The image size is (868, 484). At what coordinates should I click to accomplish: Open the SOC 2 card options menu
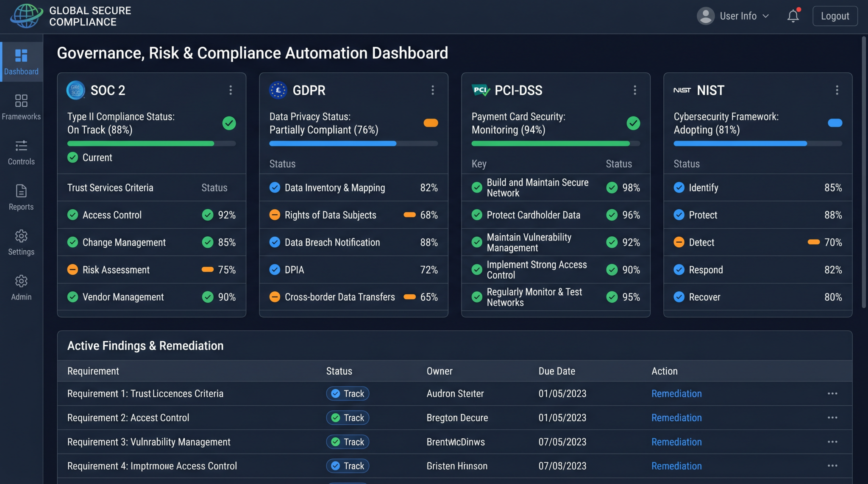[x=231, y=90]
